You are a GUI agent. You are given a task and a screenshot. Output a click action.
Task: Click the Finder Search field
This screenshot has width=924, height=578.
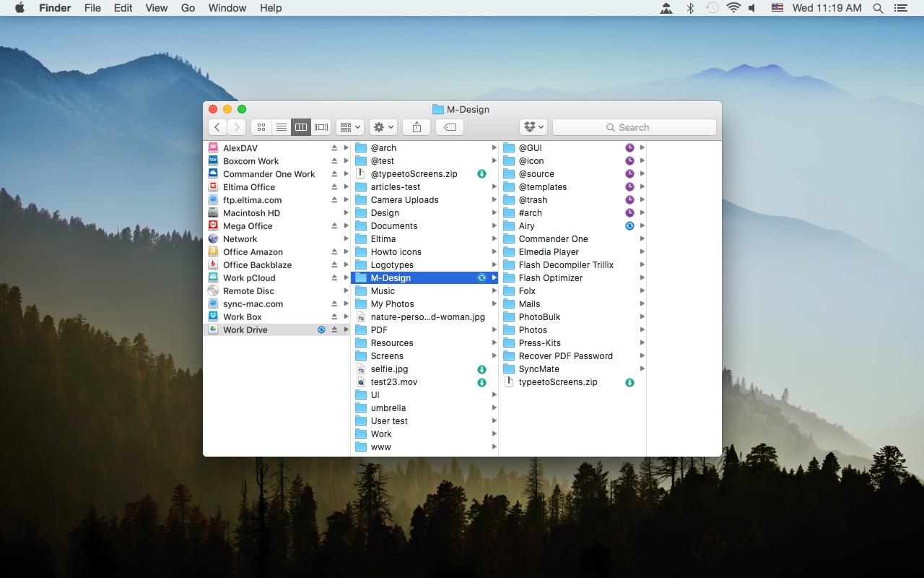[635, 127]
